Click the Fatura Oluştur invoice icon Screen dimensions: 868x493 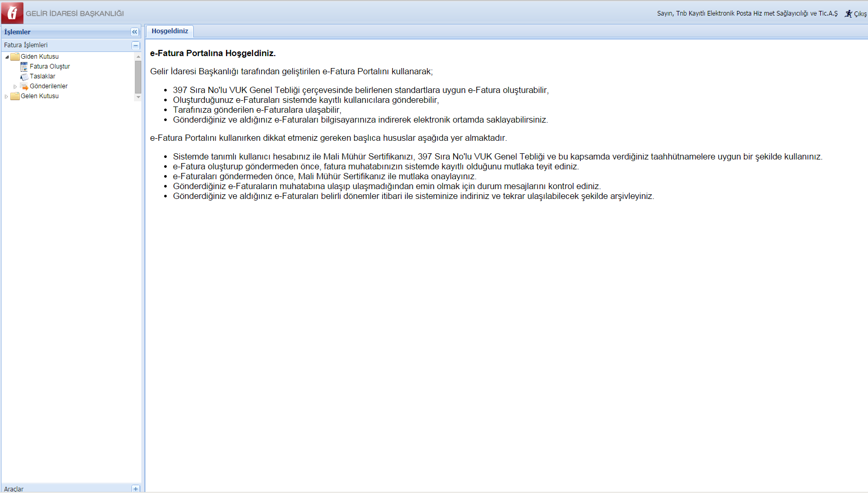pyautogui.click(x=24, y=66)
